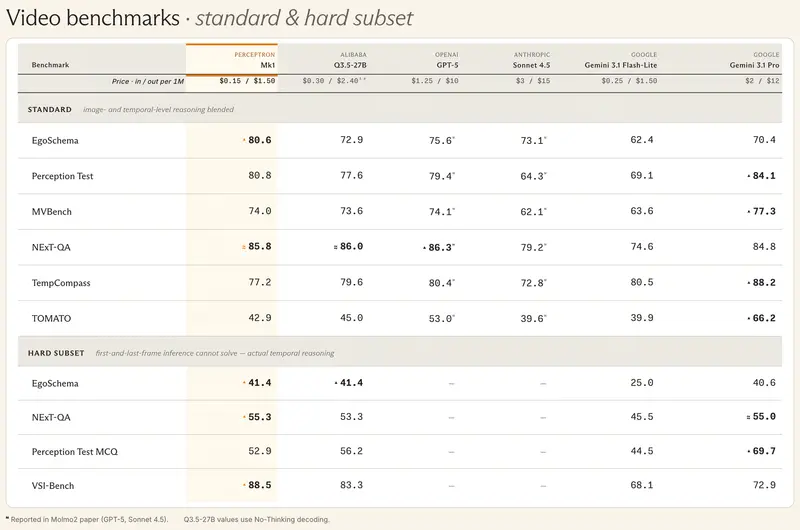Viewport: 800px width, 530px height.
Task: Select the Perception Test MCQ row label
Action: point(74,451)
